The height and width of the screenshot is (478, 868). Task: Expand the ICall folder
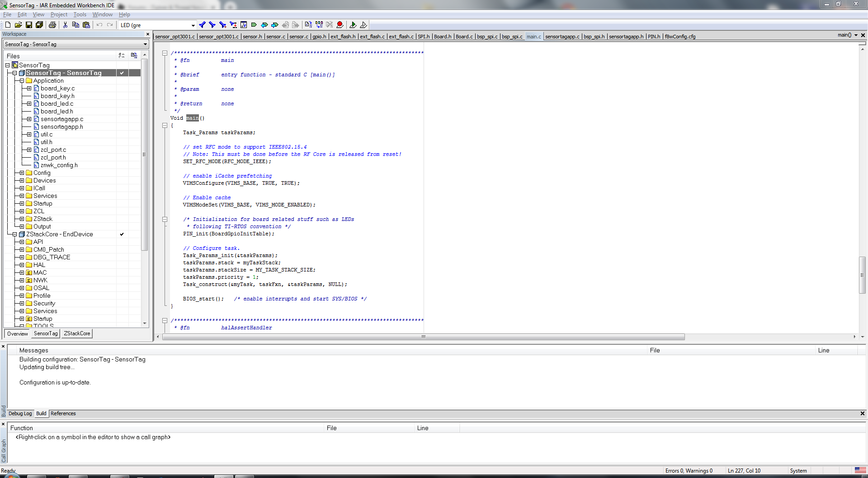pyautogui.click(x=22, y=188)
